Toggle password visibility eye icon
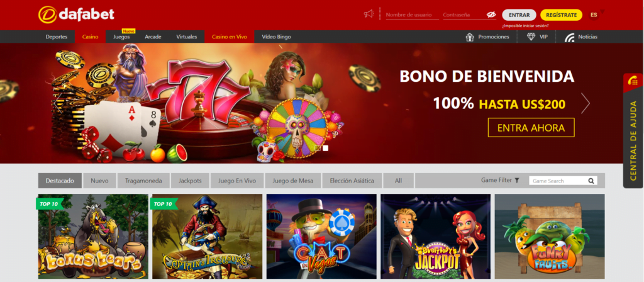644x282 pixels. (491, 15)
